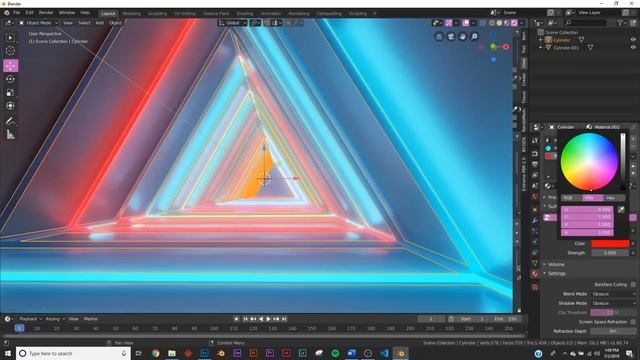Select the cyan material slot
This screenshot has height=360, width=640.
click(x=549, y=148)
